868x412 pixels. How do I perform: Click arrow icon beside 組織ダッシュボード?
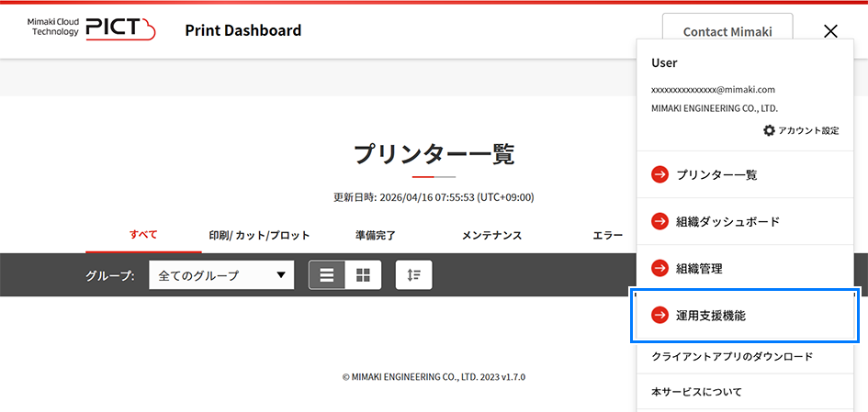[x=659, y=222]
